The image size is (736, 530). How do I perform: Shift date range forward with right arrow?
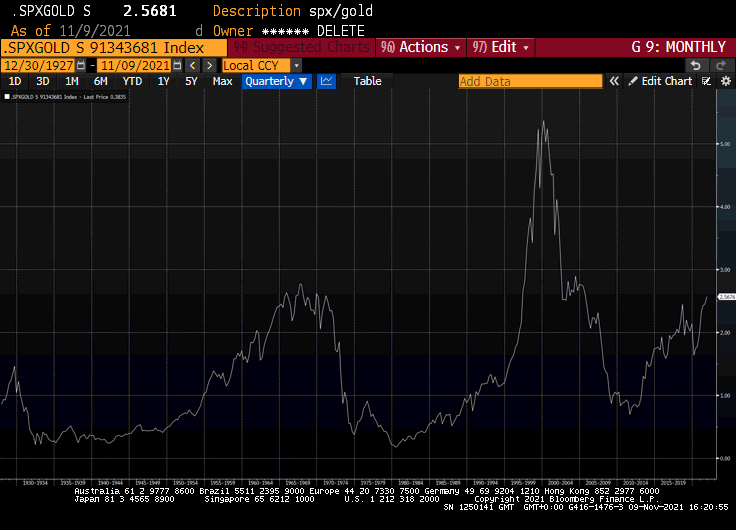209,65
